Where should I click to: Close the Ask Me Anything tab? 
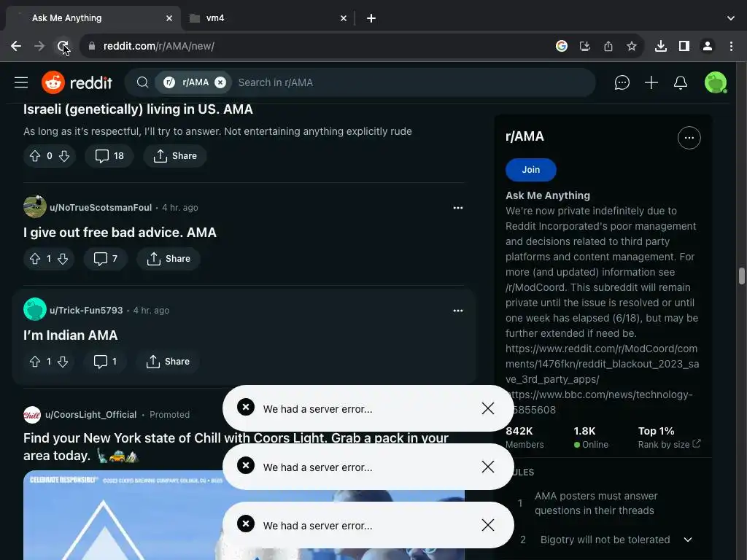169,18
